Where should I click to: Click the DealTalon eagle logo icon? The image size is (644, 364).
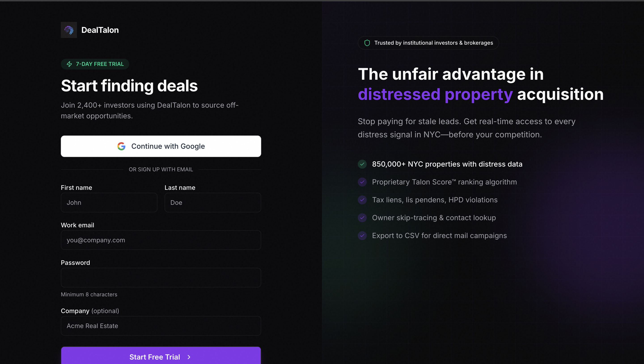tap(69, 30)
